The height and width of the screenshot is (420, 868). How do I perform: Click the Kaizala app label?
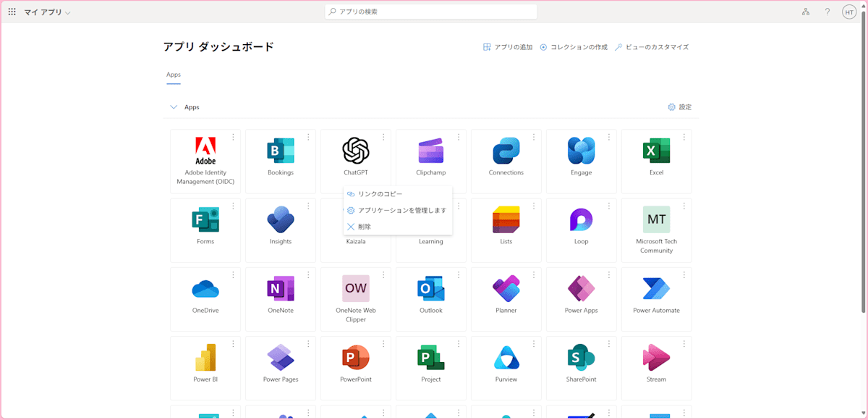(x=356, y=242)
